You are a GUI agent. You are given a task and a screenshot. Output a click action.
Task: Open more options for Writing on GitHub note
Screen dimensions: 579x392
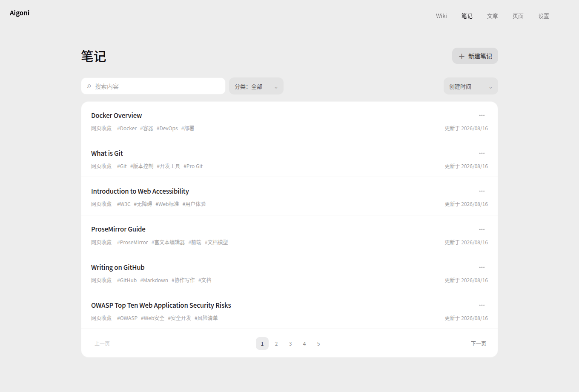482,267
